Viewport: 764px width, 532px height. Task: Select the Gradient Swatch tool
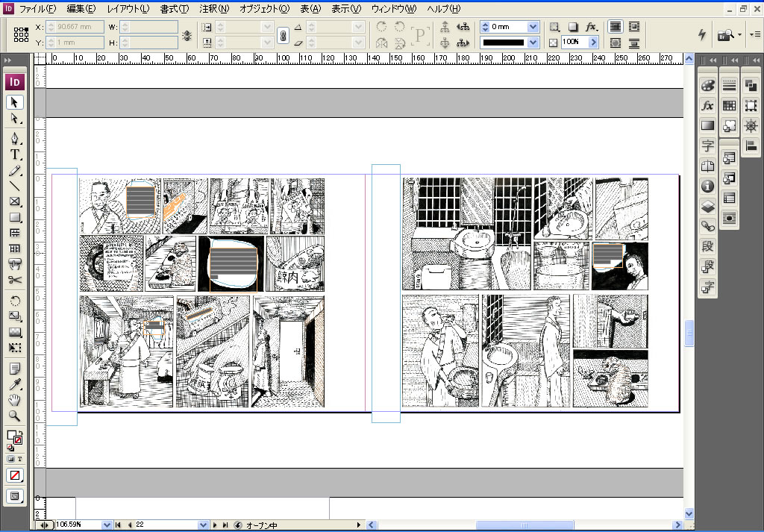[15, 332]
